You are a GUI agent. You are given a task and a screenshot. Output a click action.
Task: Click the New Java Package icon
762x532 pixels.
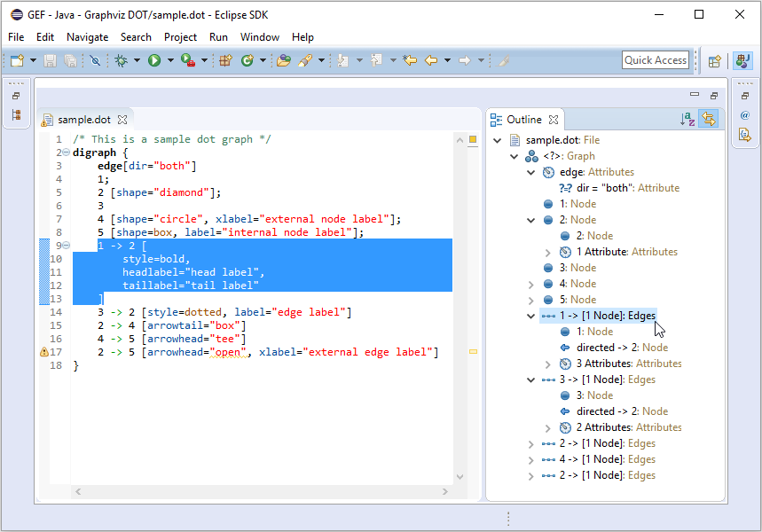[x=225, y=60]
